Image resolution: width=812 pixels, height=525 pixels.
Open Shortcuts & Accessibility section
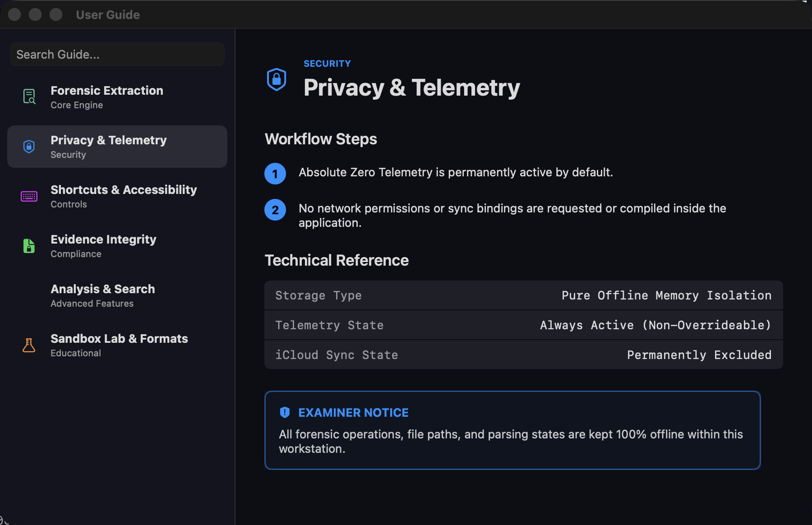(117, 196)
